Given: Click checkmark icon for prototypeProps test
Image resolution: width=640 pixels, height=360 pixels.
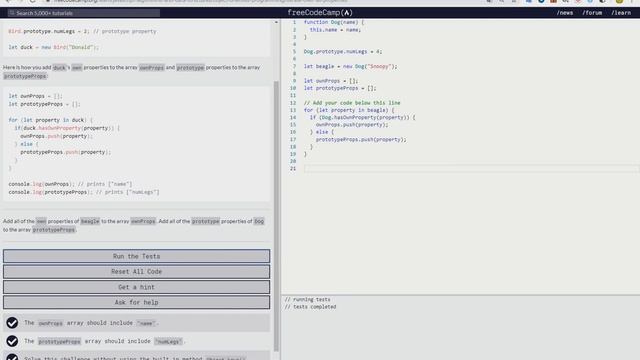Looking at the screenshot, I should coord(12,341).
